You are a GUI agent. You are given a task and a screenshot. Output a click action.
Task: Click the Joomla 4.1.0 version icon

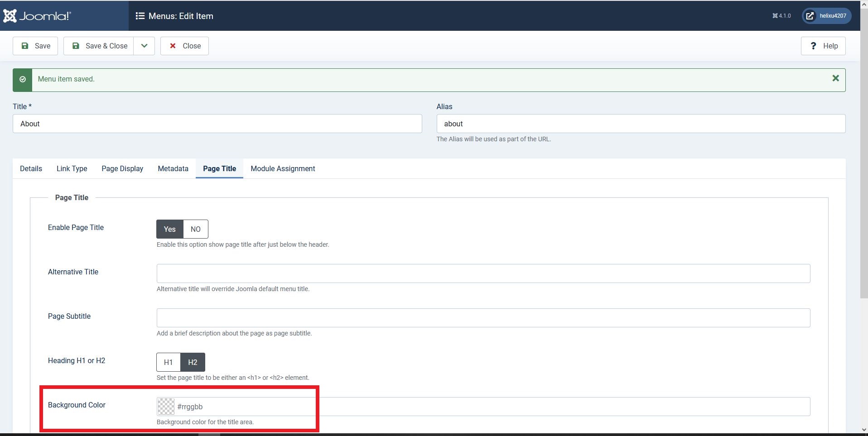click(x=775, y=16)
